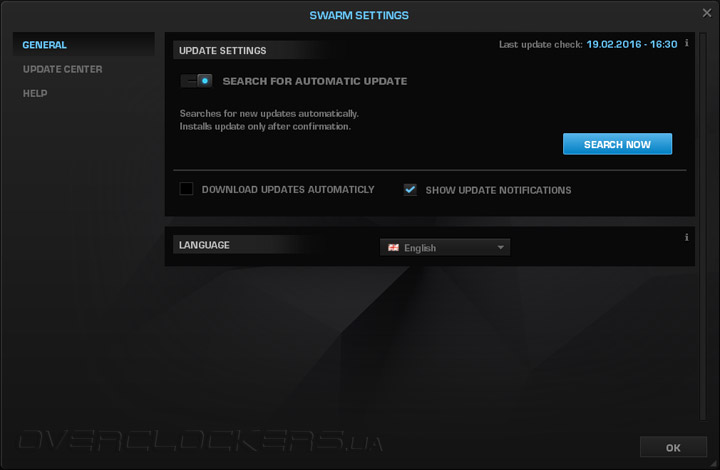The width and height of the screenshot is (720, 470).
Task: Enable Download Updates Automaticly checkbox
Action: point(186,189)
